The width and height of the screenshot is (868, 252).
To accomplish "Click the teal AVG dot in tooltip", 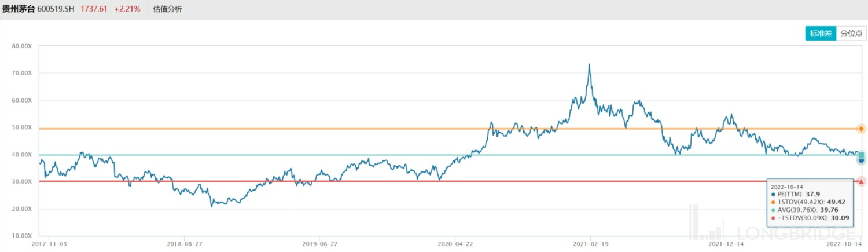I will [x=774, y=210].
